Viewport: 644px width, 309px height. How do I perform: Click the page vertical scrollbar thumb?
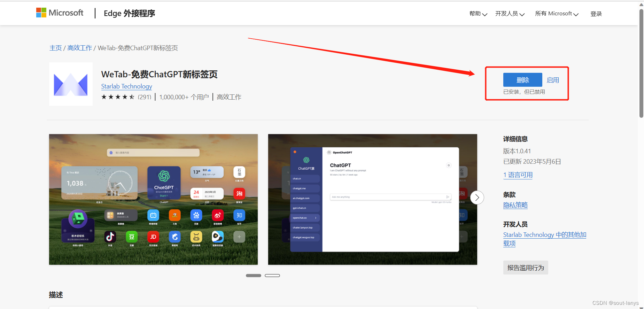pyautogui.click(x=641, y=63)
